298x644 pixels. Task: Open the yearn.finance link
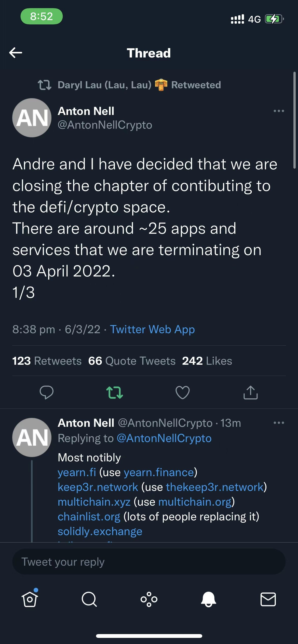click(159, 472)
